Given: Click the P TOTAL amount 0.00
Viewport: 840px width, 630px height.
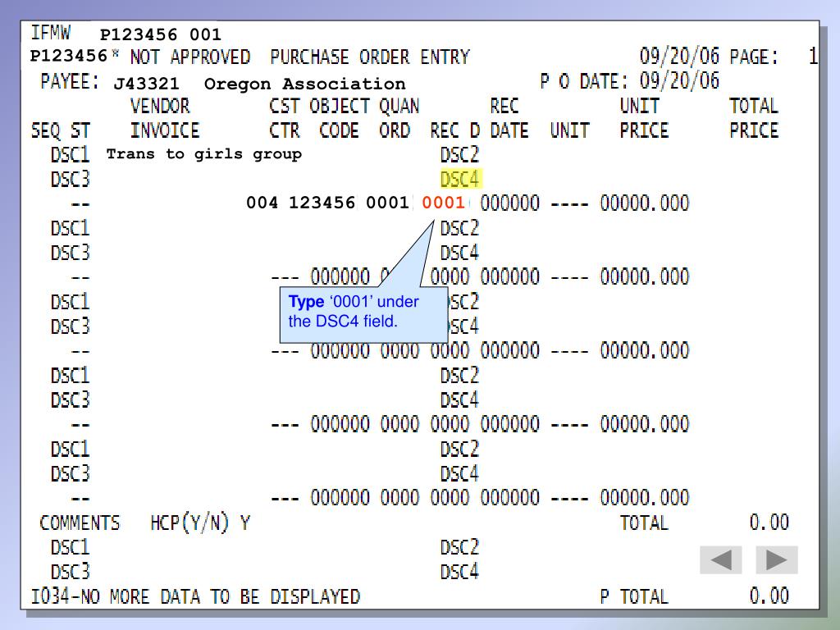Looking at the screenshot, I should (x=769, y=596).
